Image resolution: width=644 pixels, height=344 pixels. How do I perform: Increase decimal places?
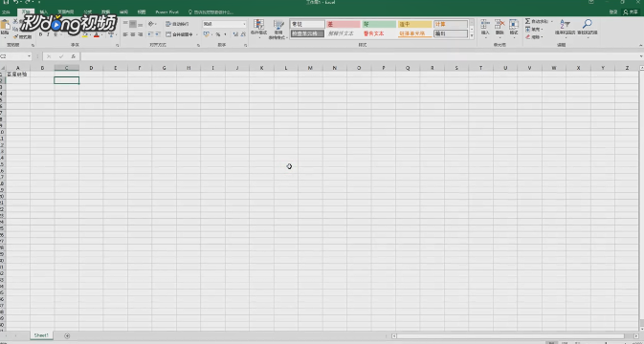(235, 34)
